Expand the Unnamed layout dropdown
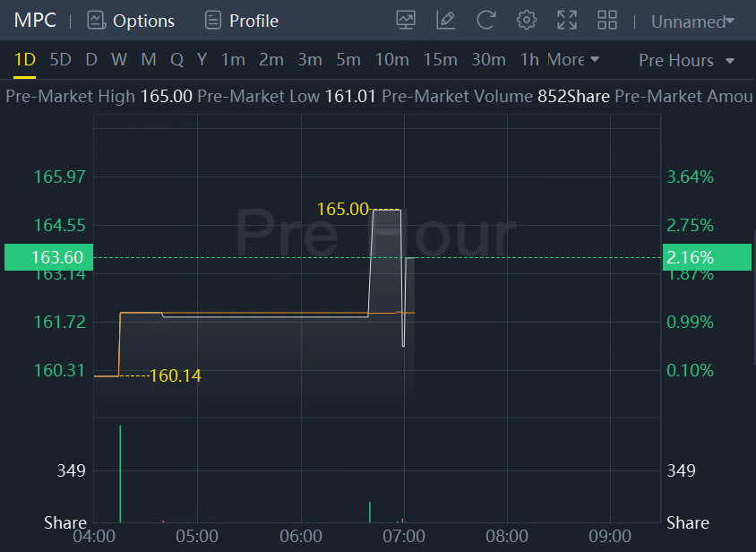 (x=692, y=22)
